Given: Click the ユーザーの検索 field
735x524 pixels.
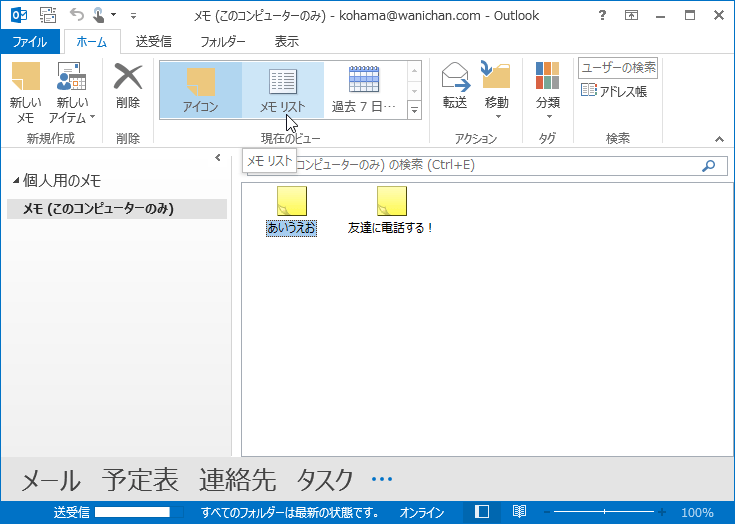Looking at the screenshot, I should click(618, 68).
